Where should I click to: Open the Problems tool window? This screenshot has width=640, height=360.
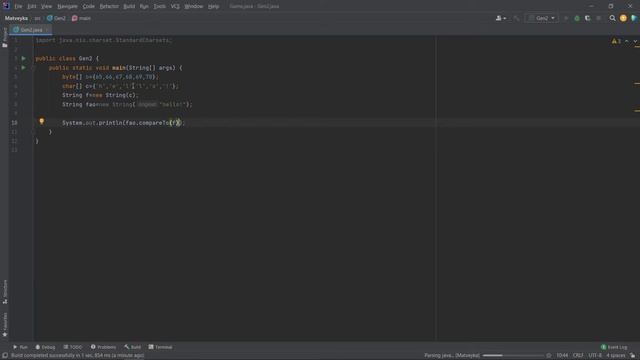(x=103, y=347)
